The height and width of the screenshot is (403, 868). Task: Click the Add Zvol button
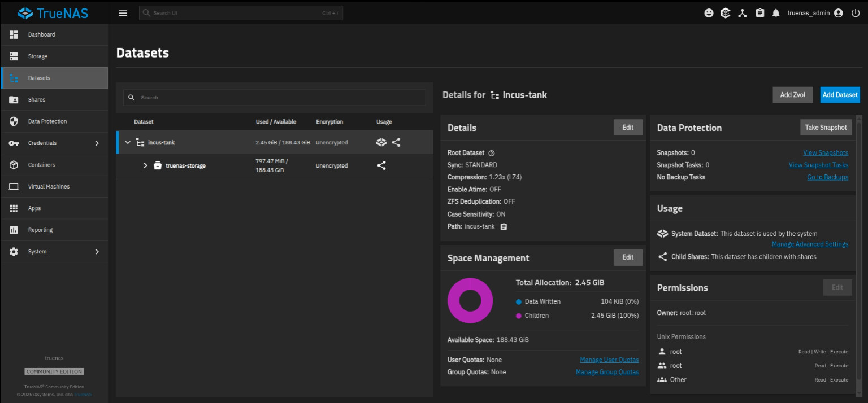click(793, 95)
